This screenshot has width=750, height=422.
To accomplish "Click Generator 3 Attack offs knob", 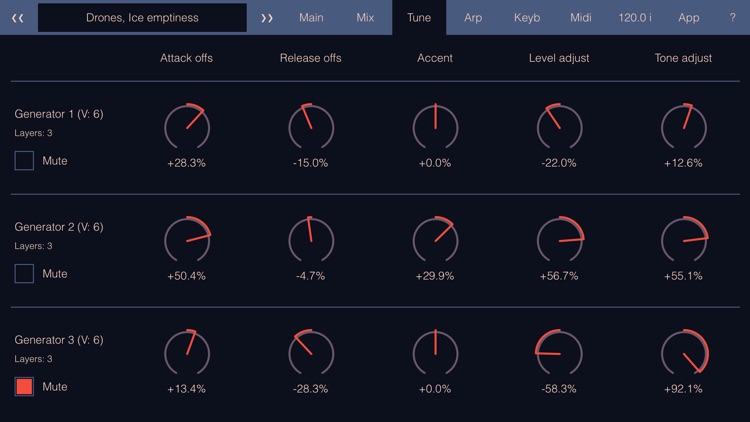I will tap(187, 353).
